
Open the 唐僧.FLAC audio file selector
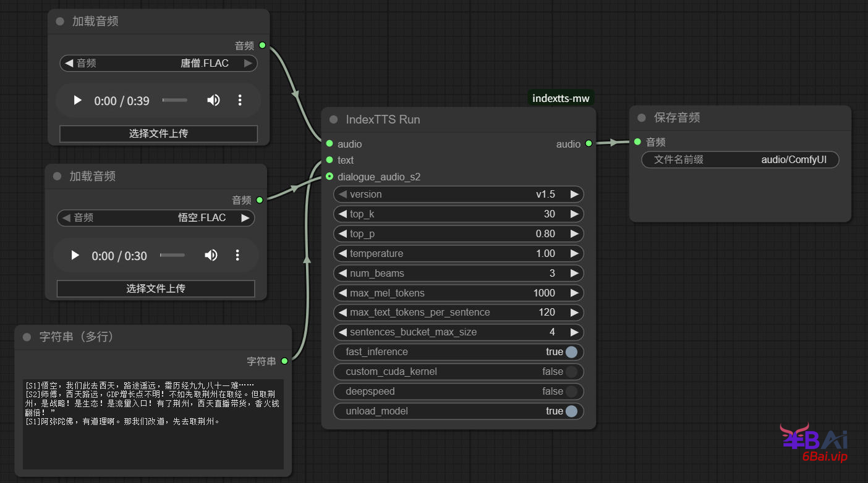point(159,63)
